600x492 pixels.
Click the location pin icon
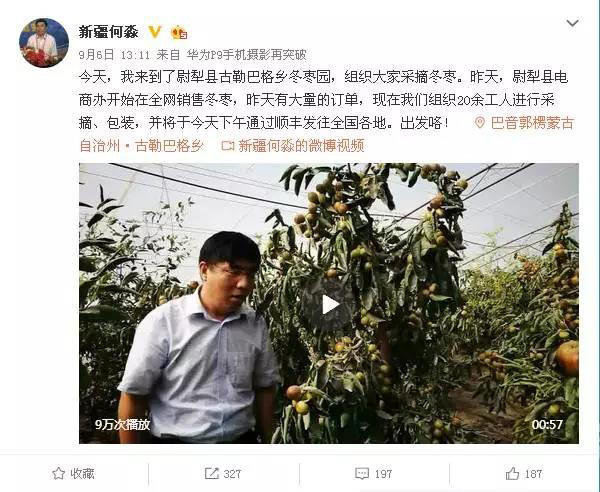point(479,123)
